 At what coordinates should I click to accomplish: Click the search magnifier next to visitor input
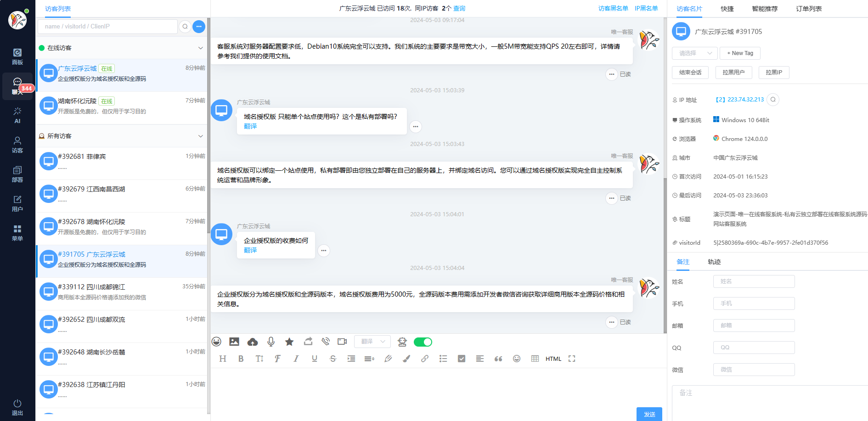[x=185, y=27]
